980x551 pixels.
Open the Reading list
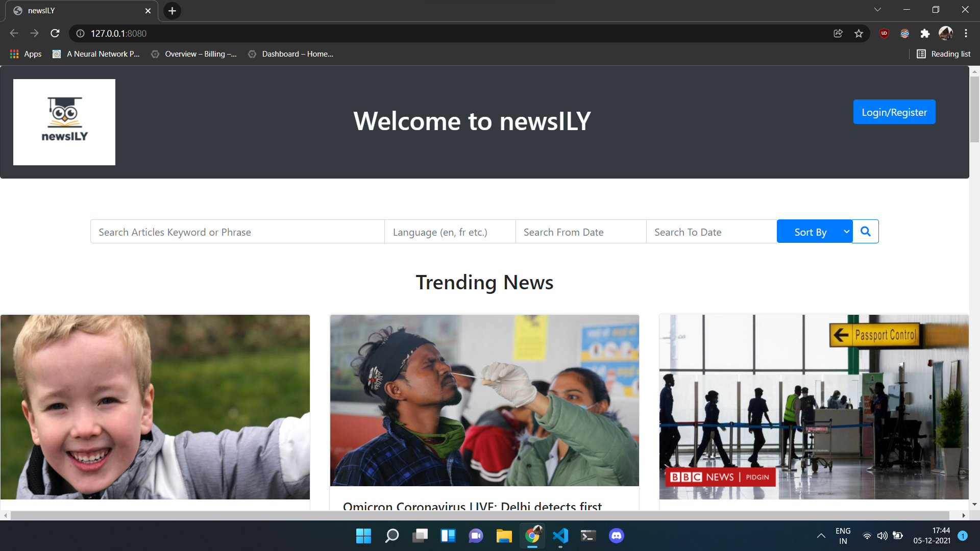(x=943, y=54)
